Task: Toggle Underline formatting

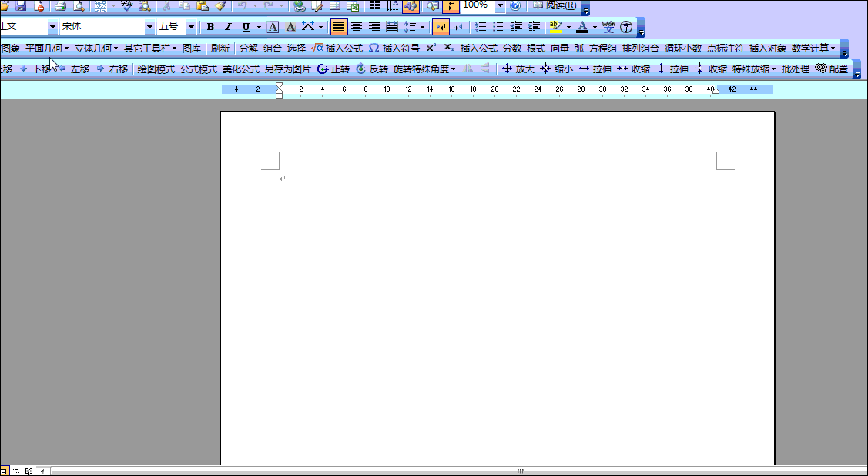Action: point(246,26)
